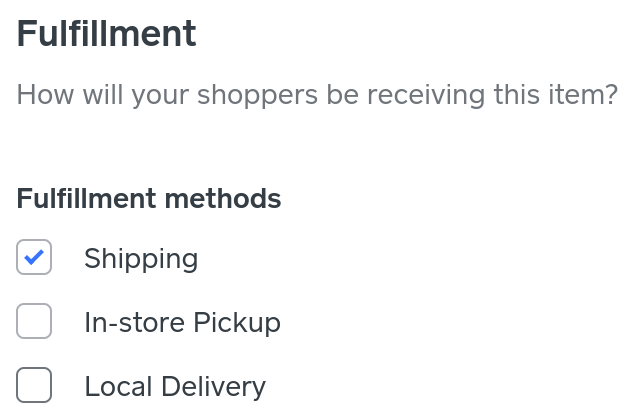Click the word Delivery in the third option
636x420 pixels.
[x=213, y=386]
